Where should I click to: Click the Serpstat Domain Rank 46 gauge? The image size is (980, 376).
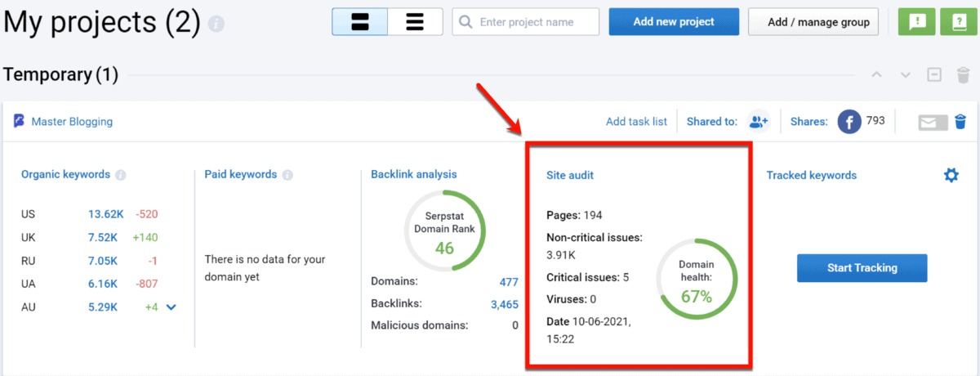coord(444,231)
